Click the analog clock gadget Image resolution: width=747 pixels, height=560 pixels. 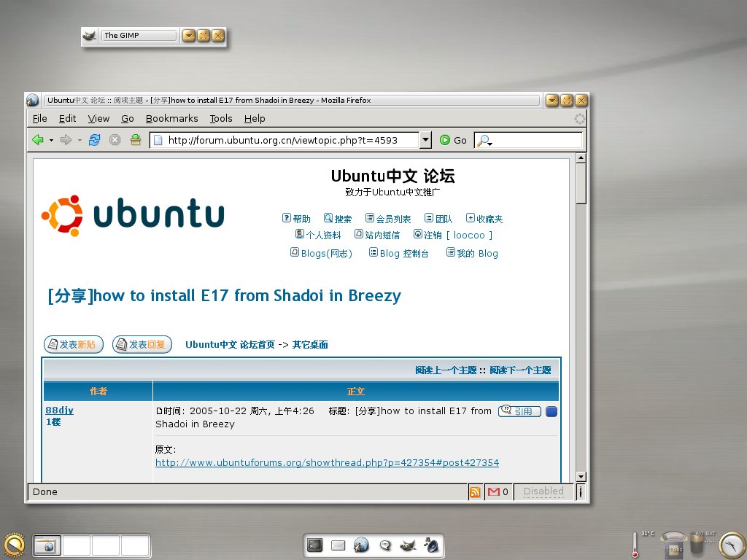(x=731, y=545)
